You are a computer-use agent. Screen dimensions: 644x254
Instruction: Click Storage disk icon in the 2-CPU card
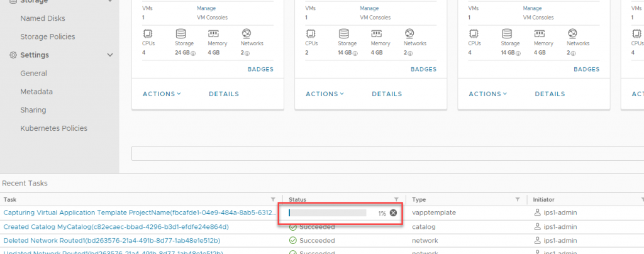(343, 33)
